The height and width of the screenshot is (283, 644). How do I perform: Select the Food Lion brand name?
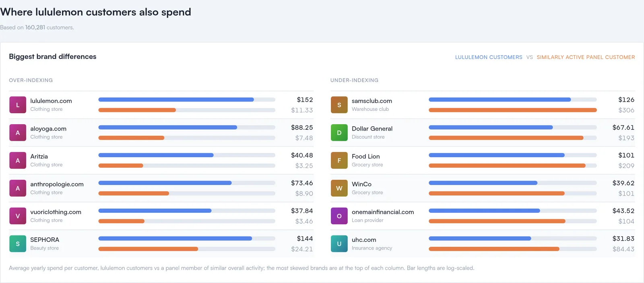[365, 156]
